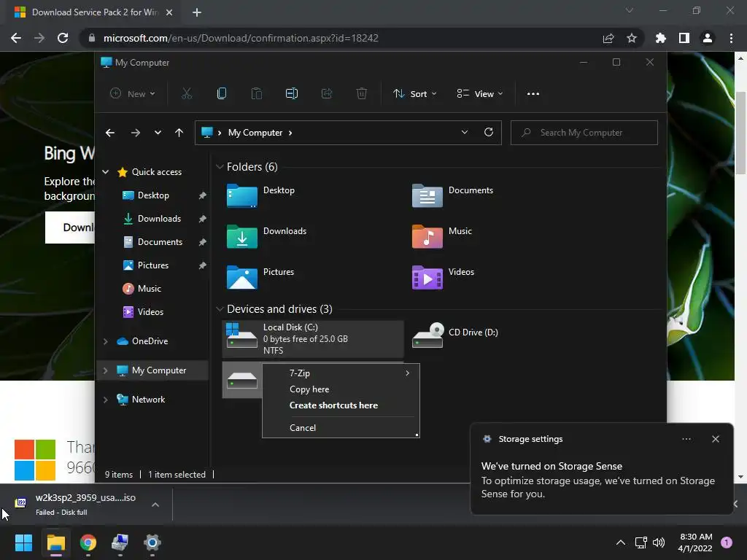Bookmark this page with the star icon

(632, 38)
